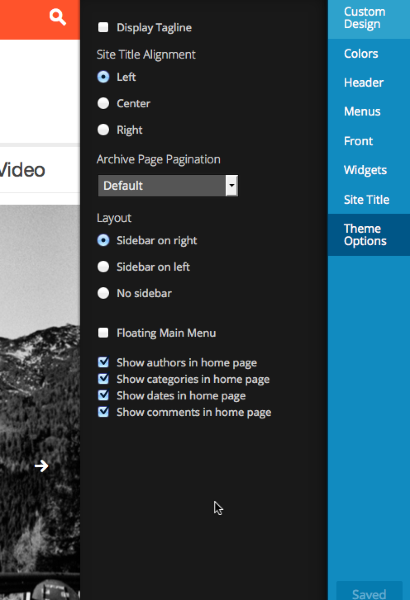
Task: Click the mountain photo in preview
Action: [40, 402]
